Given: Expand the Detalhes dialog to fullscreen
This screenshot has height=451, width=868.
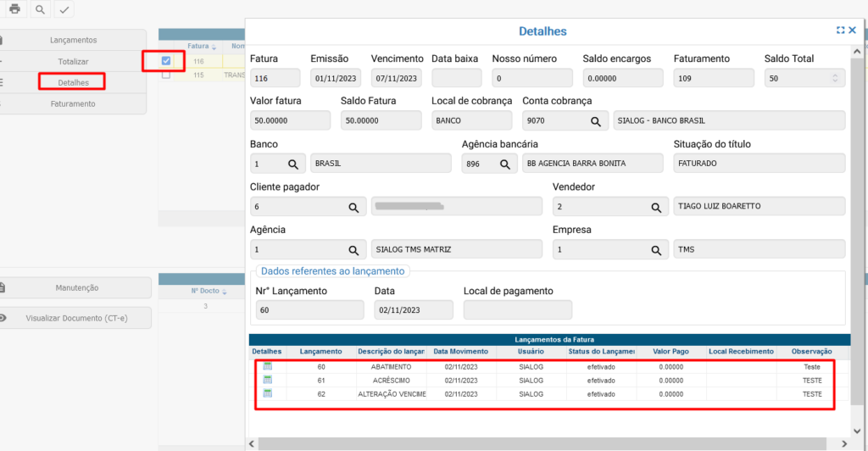Looking at the screenshot, I should point(840,30).
